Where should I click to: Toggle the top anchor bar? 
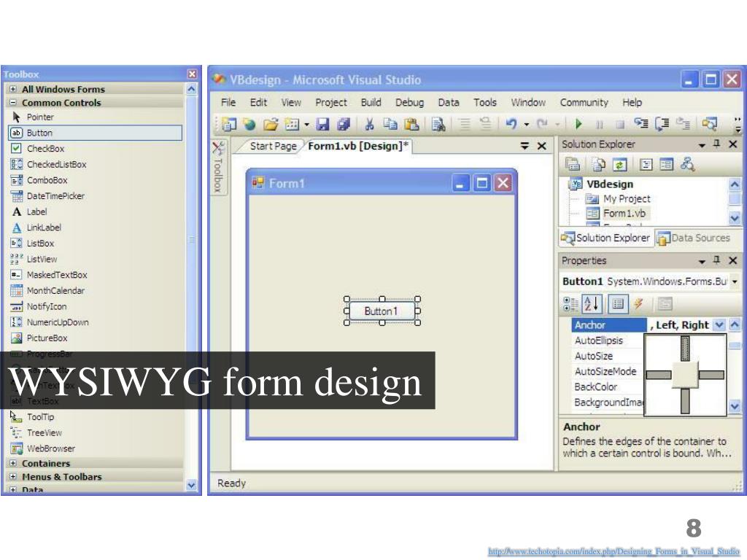(685, 349)
